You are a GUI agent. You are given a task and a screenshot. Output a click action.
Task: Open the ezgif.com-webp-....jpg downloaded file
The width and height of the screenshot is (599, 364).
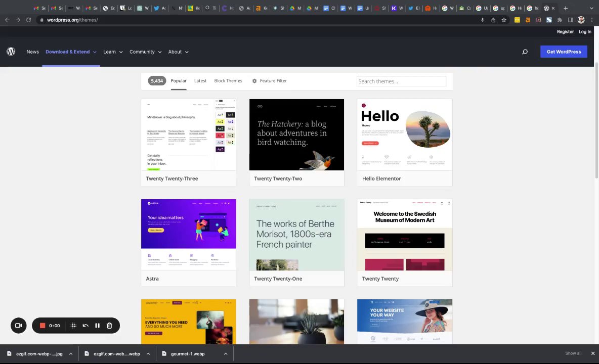(39, 354)
